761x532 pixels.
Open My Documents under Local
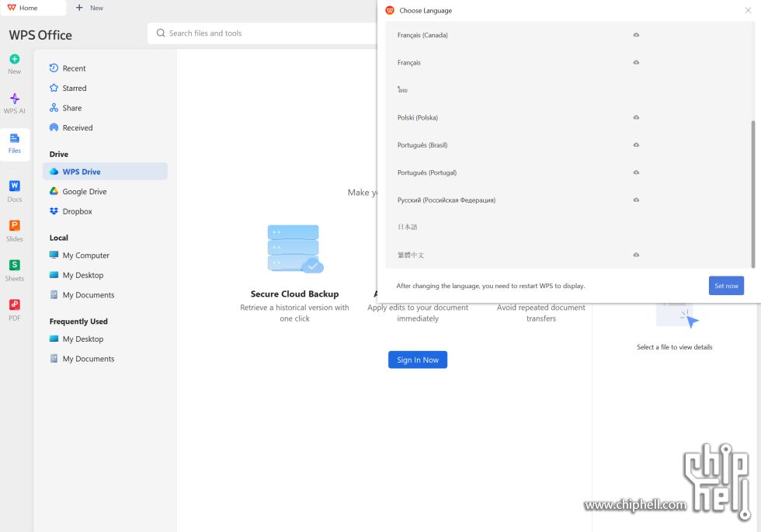pos(82,296)
